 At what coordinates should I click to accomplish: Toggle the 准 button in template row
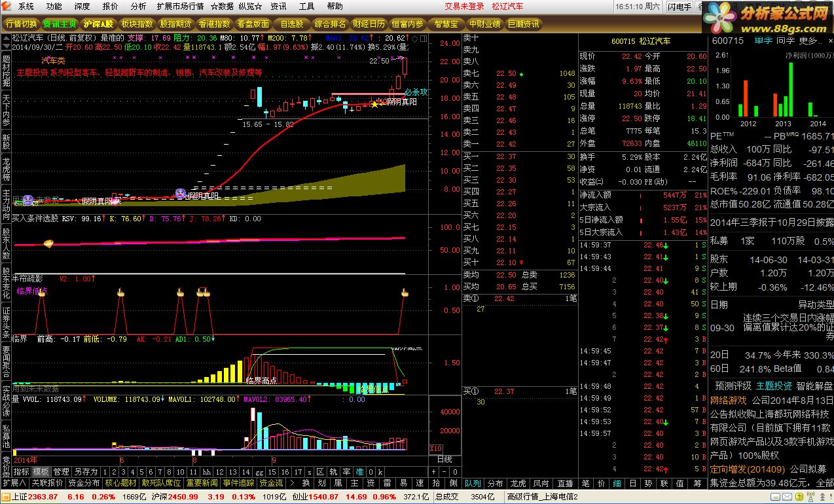(359, 471)
